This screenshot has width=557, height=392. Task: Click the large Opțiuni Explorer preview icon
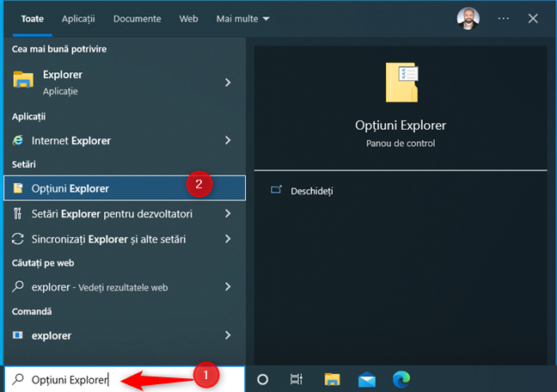[x=401, y=83]
